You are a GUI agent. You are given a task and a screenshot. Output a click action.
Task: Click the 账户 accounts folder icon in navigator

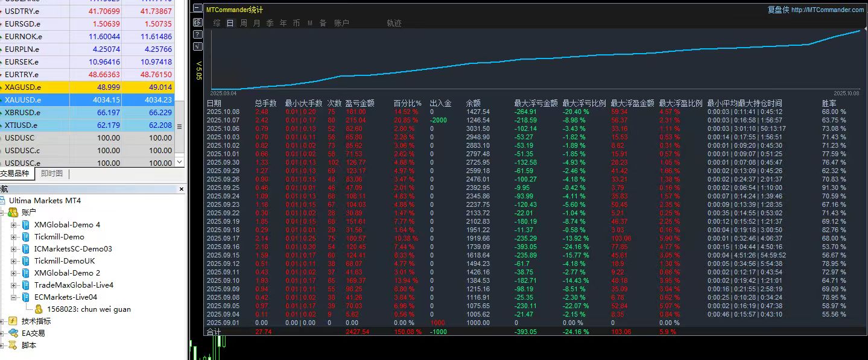coord(13,212)
